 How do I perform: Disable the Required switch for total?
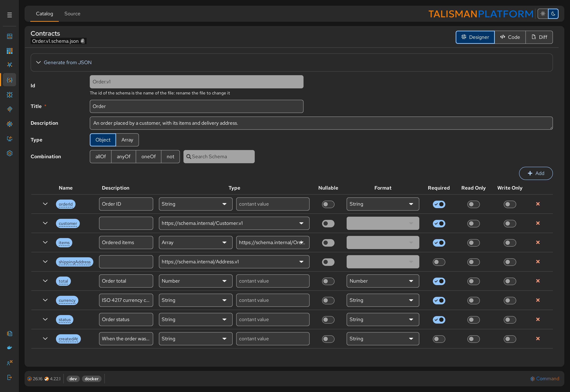click(x=439, y=281)
